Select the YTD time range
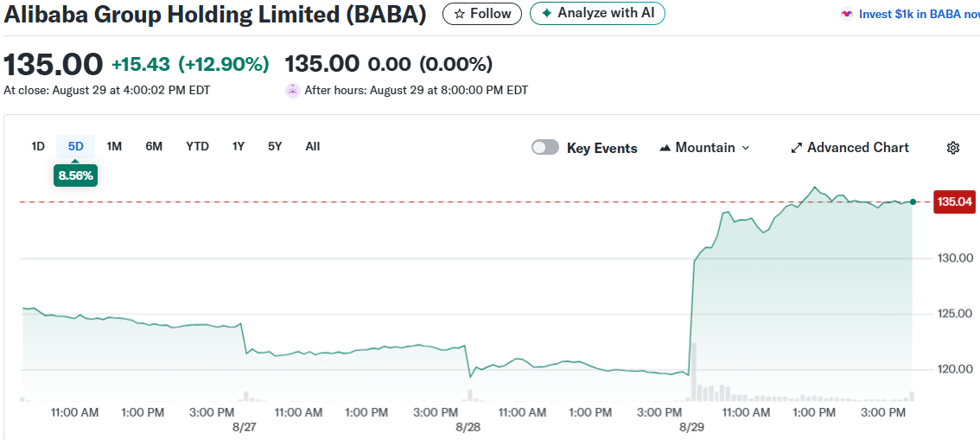The image size is (980, 440). coord(198,146)
